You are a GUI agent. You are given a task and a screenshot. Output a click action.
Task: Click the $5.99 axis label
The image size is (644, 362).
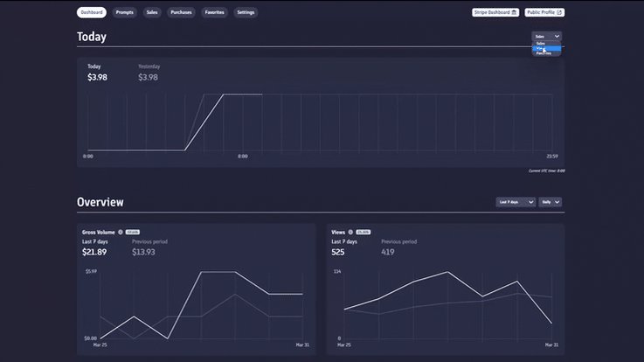[91, 271]
